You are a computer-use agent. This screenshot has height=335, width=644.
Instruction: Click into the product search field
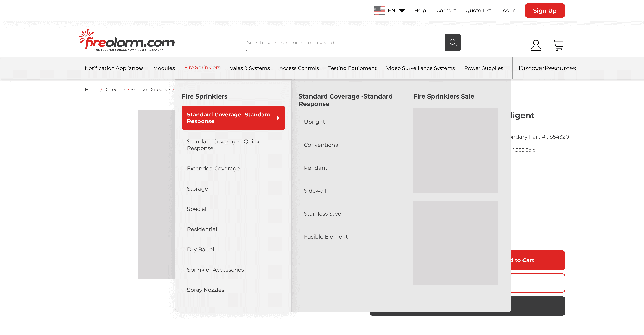pos(344,43)
